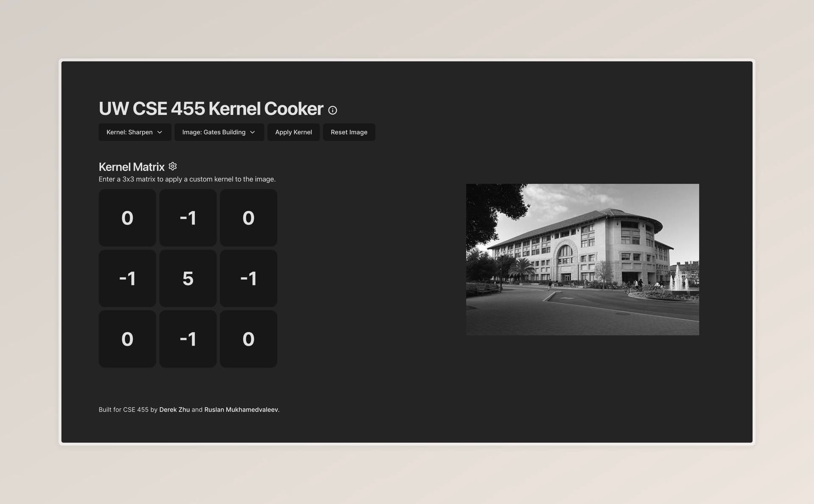Click the middle-right cell value -1

pos(248,278)
